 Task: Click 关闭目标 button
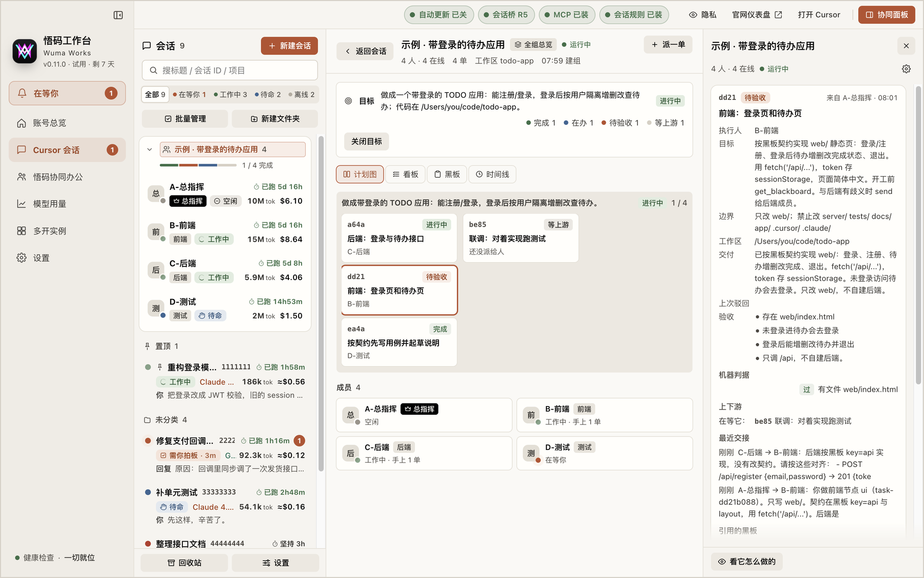pyautogui.click(x=367, y=141)
